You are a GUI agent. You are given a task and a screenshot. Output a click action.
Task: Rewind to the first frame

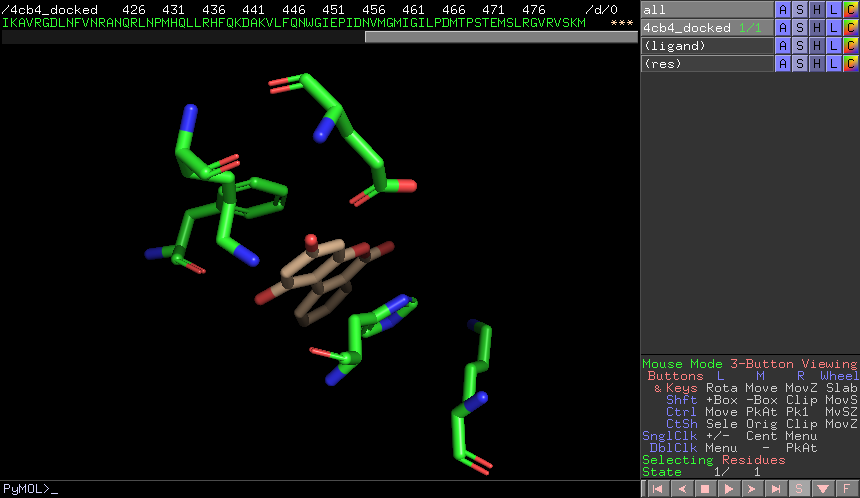657,489
